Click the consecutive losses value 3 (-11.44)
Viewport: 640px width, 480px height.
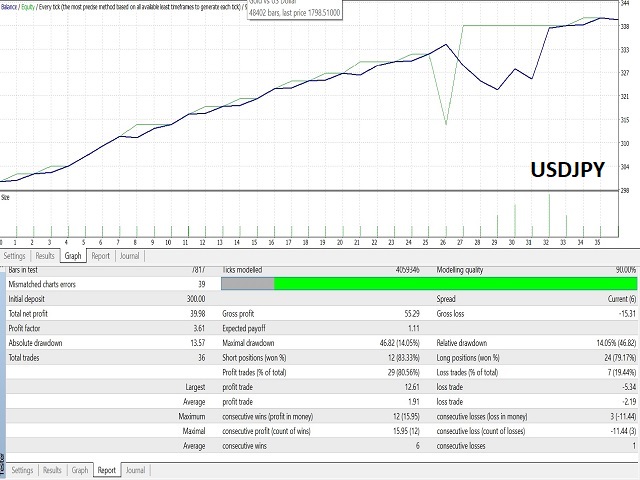point(624,416)
